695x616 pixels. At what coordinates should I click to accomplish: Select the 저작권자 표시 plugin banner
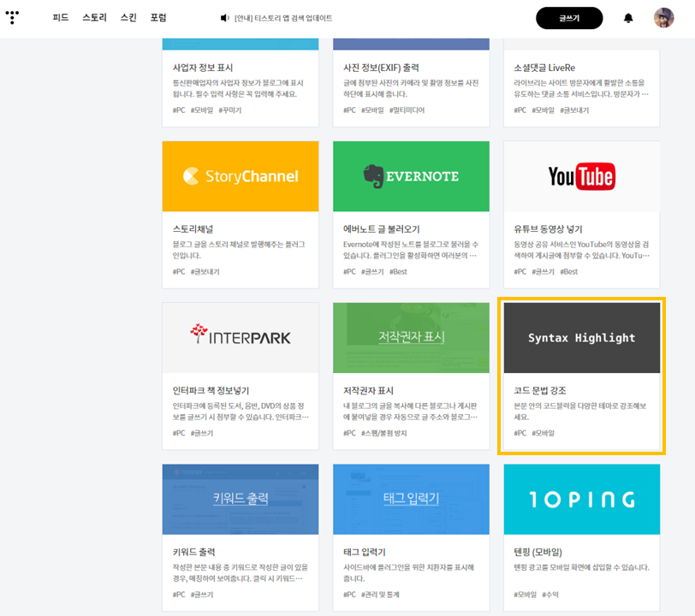pyautogui.click(x=411, y=338)
